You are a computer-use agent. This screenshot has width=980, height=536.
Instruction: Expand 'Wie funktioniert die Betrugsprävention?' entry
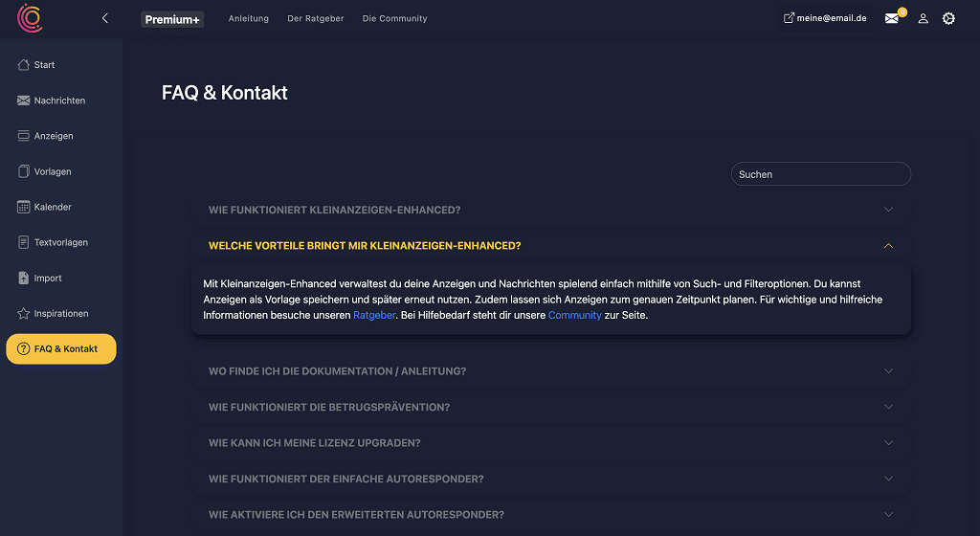coord(550,408)
